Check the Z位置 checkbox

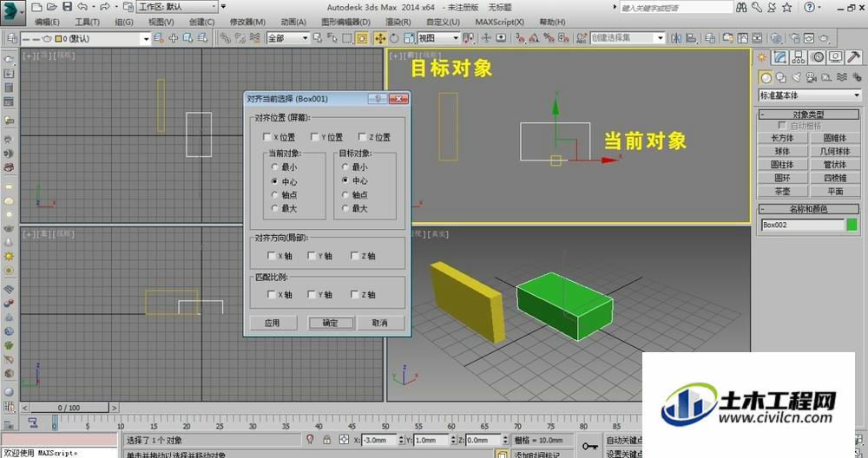pyautogui.click(x=362, y=137)
